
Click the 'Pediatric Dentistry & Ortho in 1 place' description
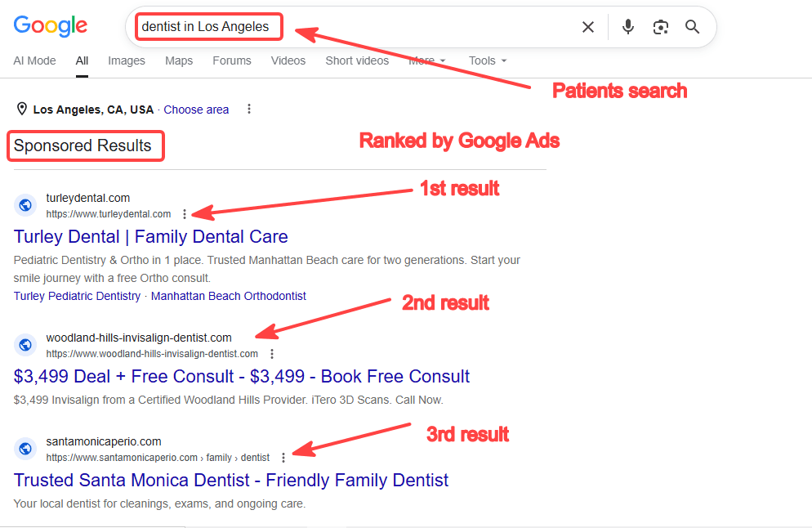pyautogui.click(x=266, y=269)
